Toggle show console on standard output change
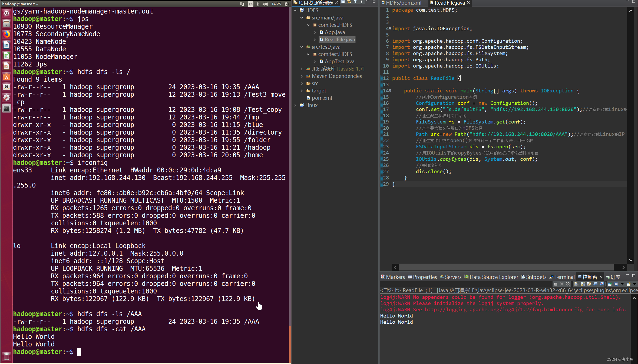 [595, 284]
